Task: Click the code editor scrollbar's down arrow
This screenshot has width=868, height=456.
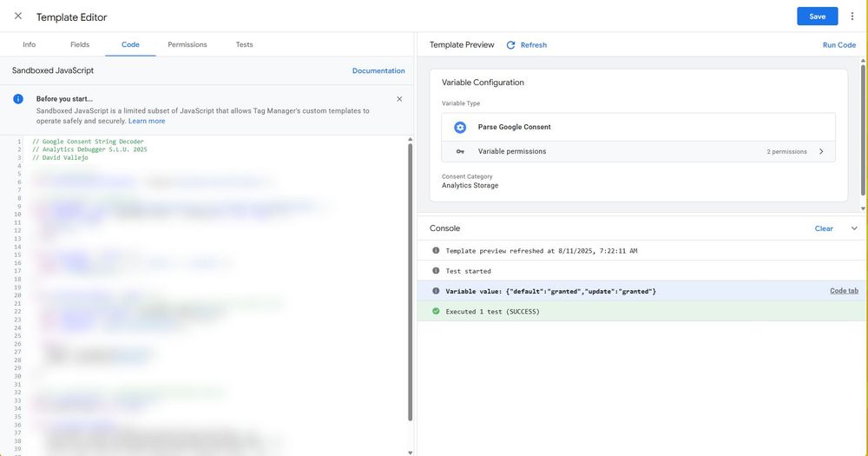Action: click(411, 453)
